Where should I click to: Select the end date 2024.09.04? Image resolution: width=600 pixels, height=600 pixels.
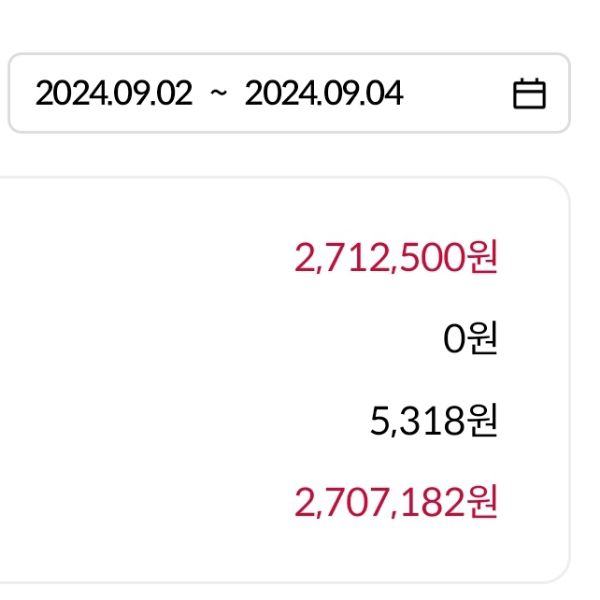tap(323, 94)
